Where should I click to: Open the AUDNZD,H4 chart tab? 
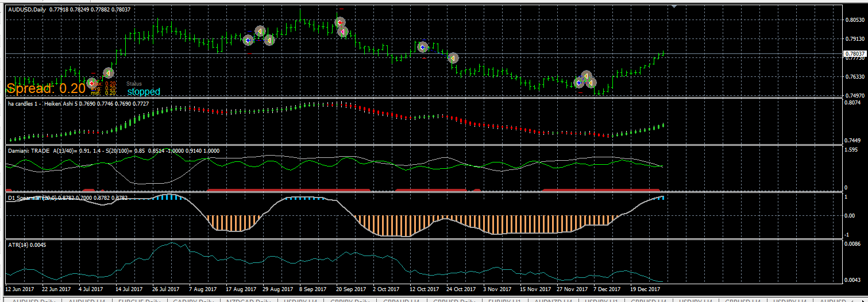coord(554,300)
